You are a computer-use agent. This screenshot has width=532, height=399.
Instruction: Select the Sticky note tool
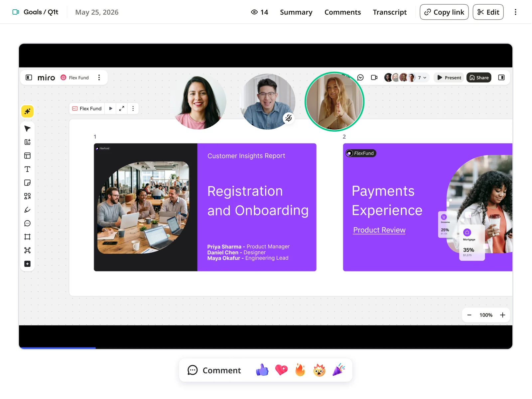click(x=28, y=183)
